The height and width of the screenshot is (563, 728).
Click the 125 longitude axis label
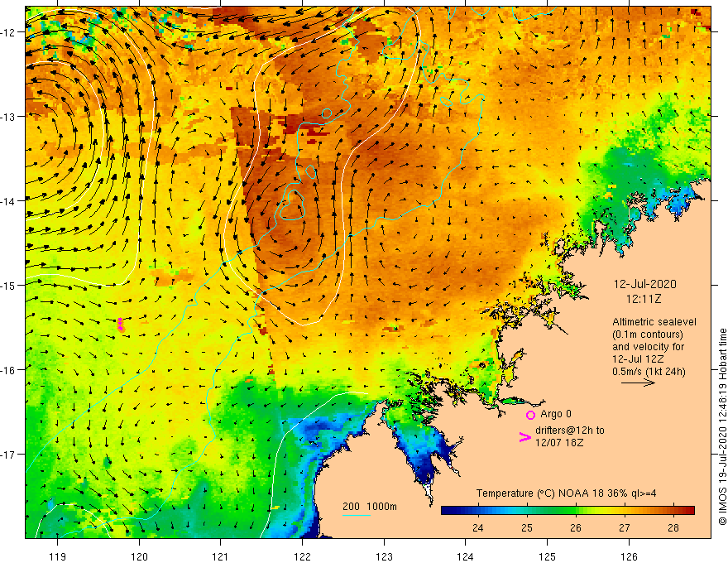pyautogui.click(x=548, y=556)
